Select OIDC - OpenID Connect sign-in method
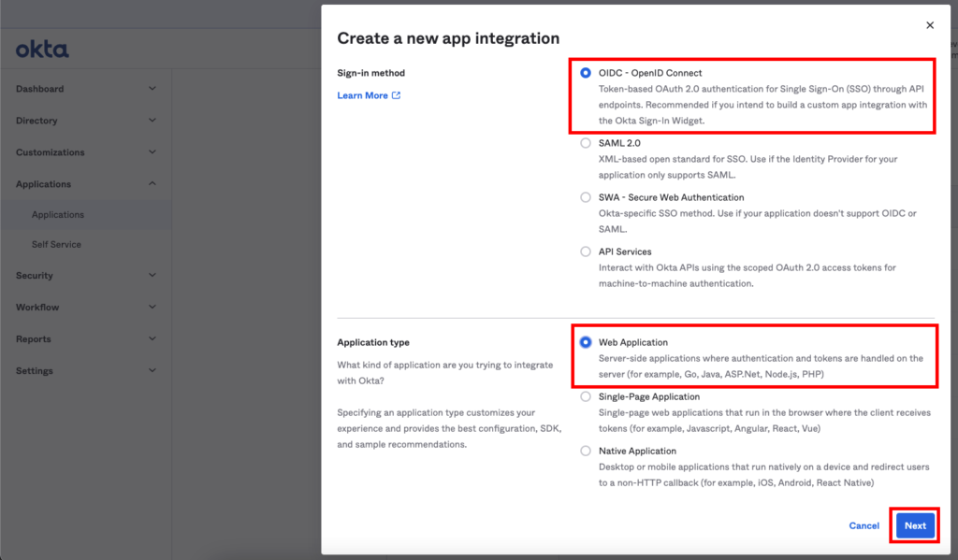Viewport: 958px width, 560px height. pyautogui.click(x=586, y=73)
